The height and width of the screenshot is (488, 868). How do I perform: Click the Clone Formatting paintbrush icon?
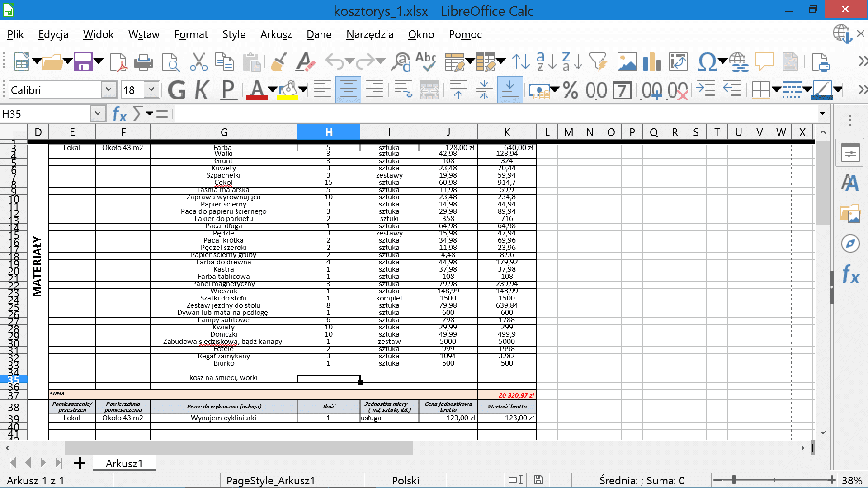pyautogui.click(x=278, y=61)
